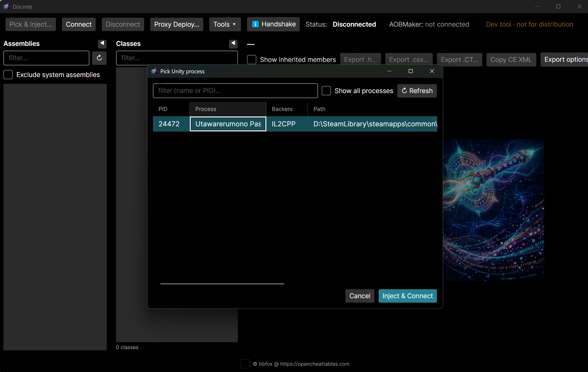Sort by Backend column header
The height and width of the screenshot is (372, 588).
[x=287, y=109]
